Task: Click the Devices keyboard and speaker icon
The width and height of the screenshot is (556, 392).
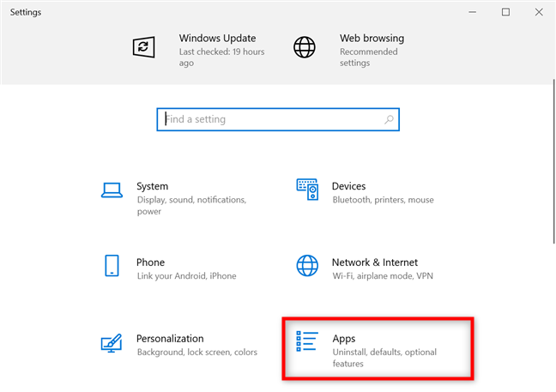Action: [x=307, y=190]
